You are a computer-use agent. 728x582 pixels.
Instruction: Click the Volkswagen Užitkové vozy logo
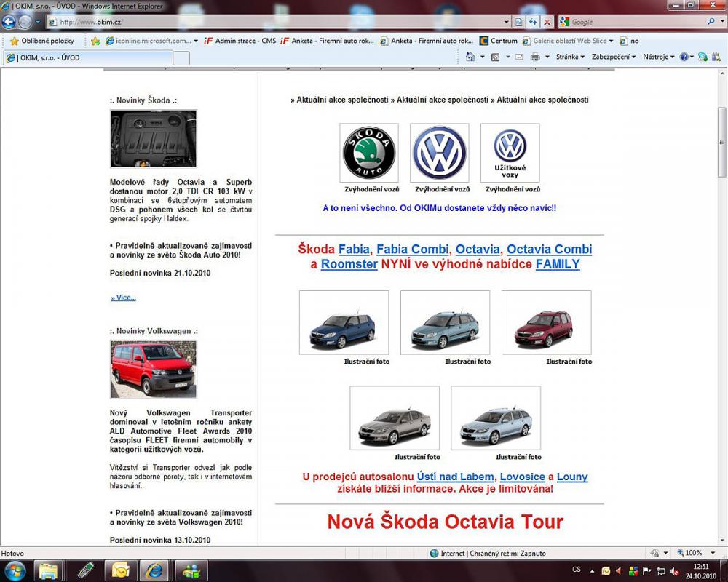point(510,153)
